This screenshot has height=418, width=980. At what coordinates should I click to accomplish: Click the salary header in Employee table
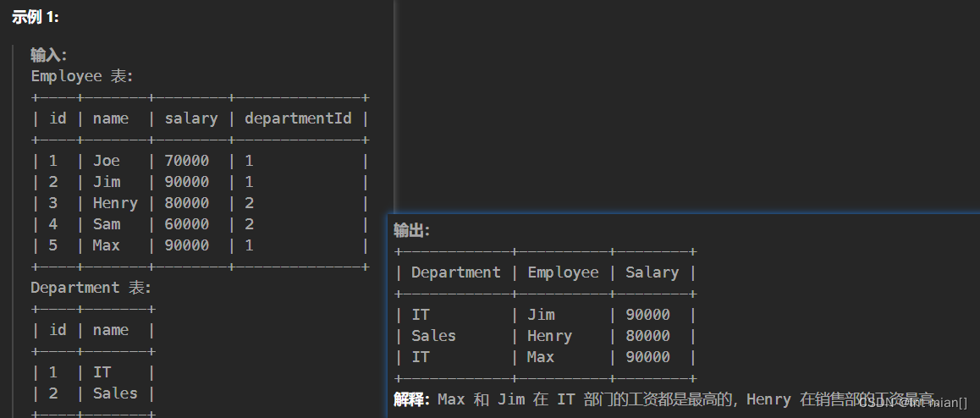click(190, 118)
